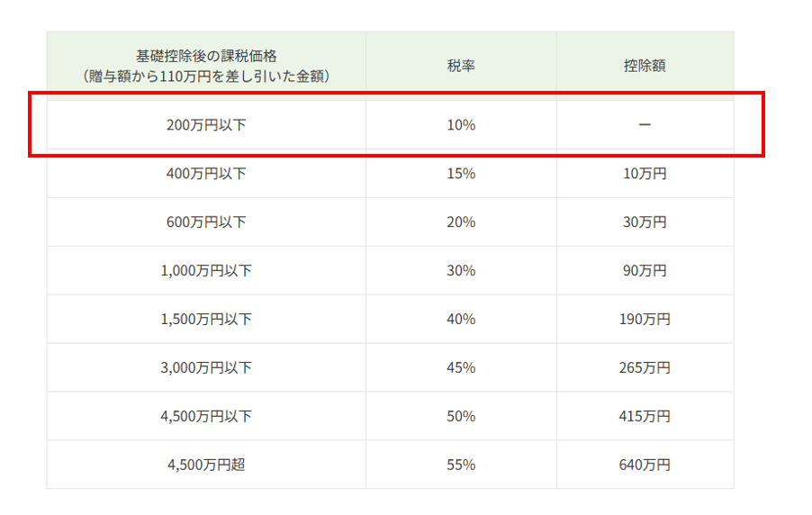Click the 税率 column header
The width and height of the screenshot is (812, 515).
[x=461, y=66]
